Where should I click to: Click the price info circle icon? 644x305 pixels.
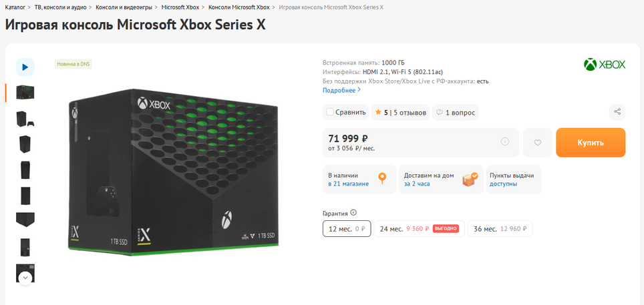click(x=505, y=141)
